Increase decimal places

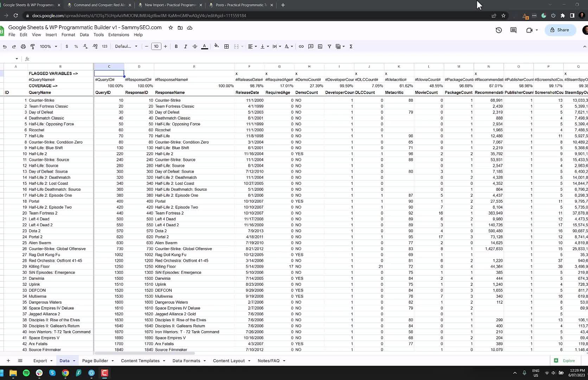click(x=95, y=46)
